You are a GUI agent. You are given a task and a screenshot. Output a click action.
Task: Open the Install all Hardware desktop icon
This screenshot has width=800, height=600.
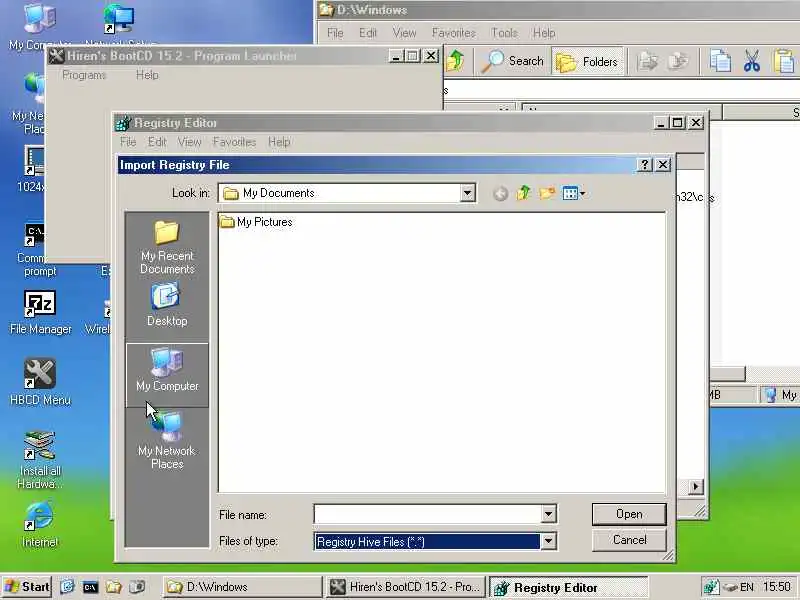coord(40,460)
